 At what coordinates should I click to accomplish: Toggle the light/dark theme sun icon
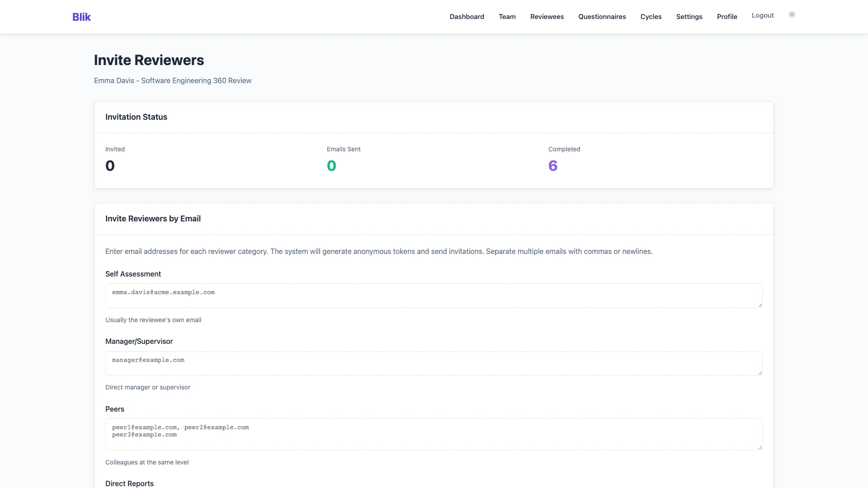792,15
